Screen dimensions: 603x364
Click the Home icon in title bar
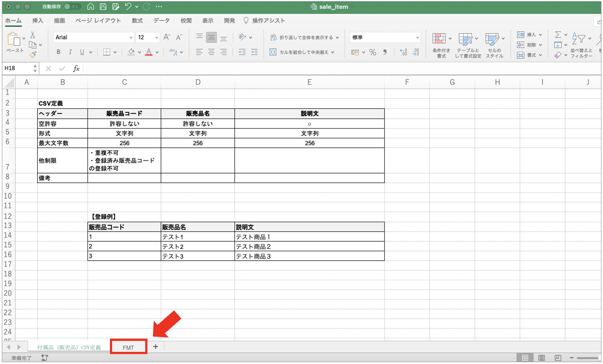pos(90,7)
